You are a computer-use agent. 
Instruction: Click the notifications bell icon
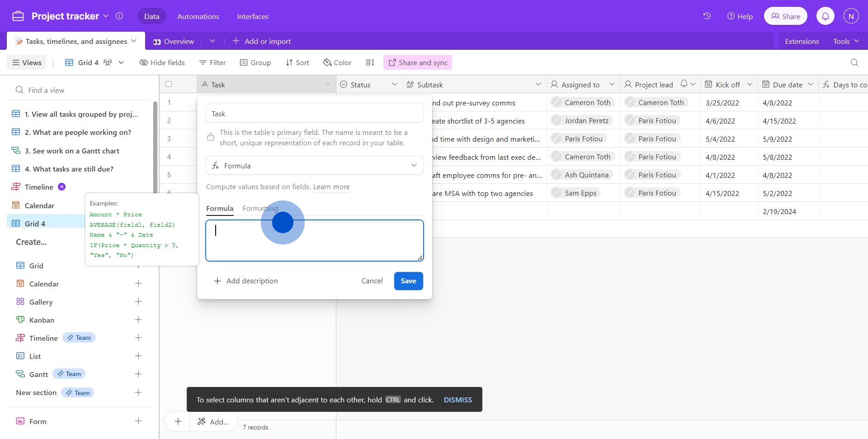(x=825, y=16)
